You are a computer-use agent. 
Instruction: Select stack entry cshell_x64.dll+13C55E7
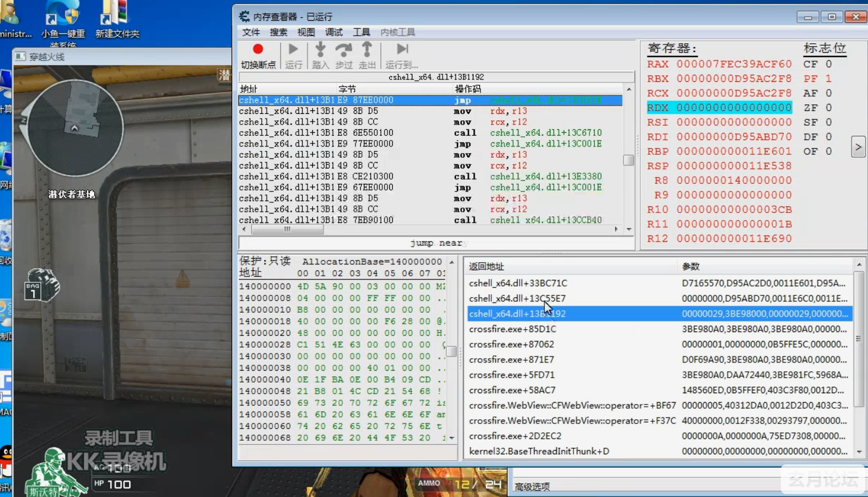[659, 298]
